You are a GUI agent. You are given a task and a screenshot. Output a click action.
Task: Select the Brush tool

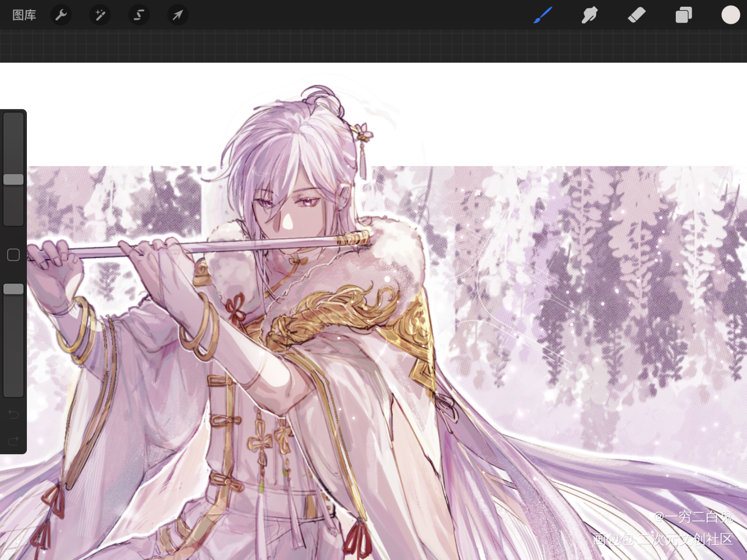[x=542, y=15]
